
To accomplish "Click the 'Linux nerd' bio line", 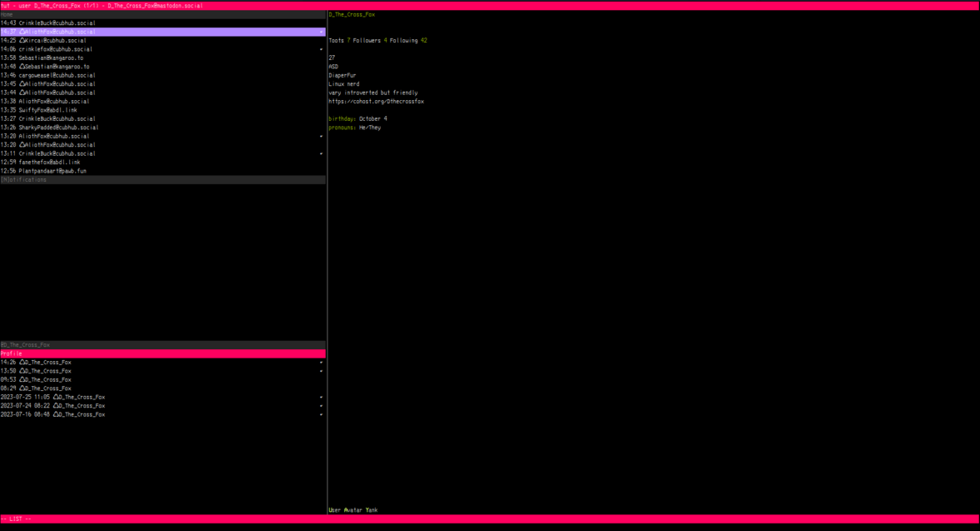I will (x=344, y=84).
